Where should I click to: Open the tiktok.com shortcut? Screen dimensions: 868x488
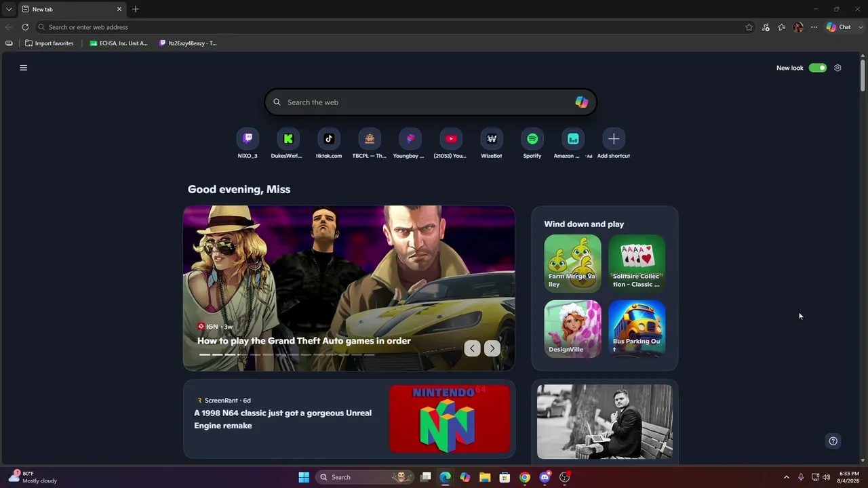point(329,139)
